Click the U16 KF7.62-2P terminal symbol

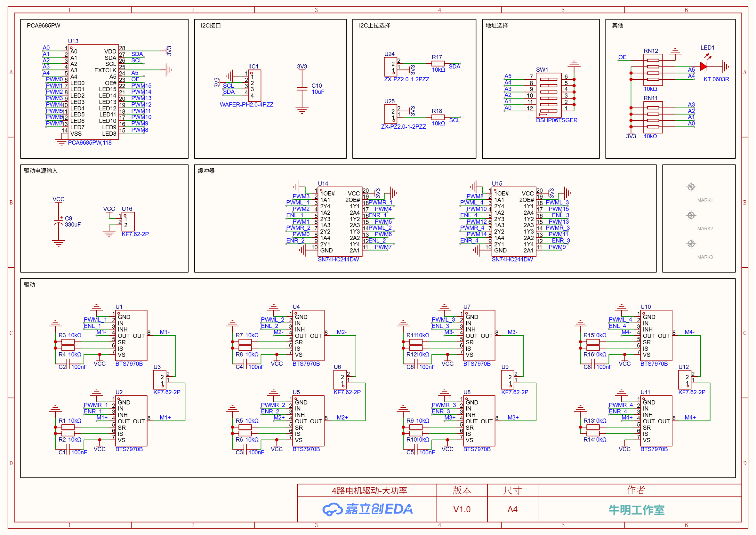[x=128, y=221]
